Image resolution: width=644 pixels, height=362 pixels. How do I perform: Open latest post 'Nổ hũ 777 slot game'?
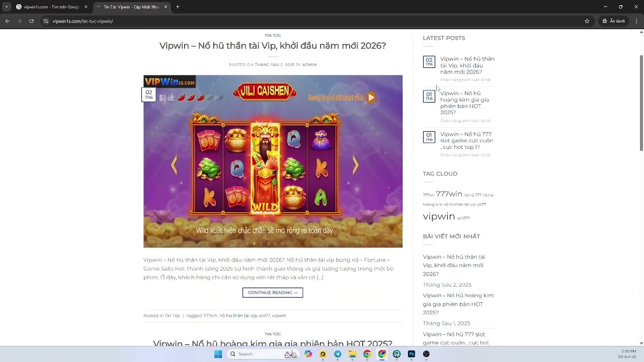(x=467, y=141)
